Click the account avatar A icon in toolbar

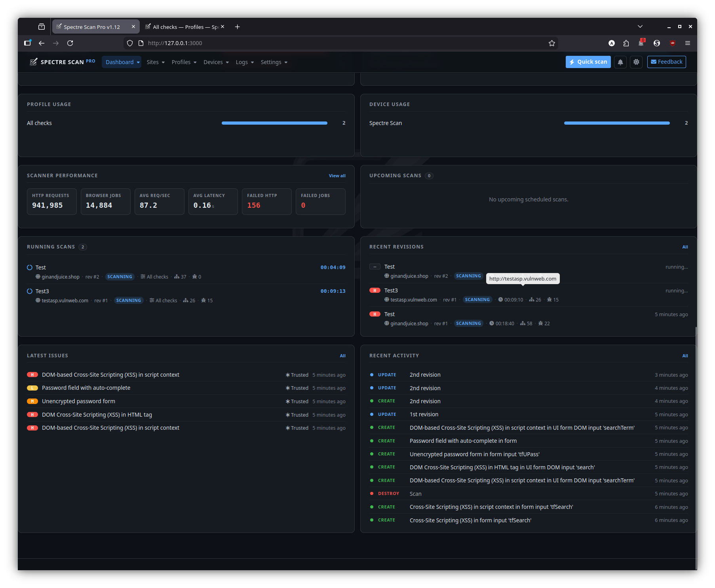click(x=612, y=43)
